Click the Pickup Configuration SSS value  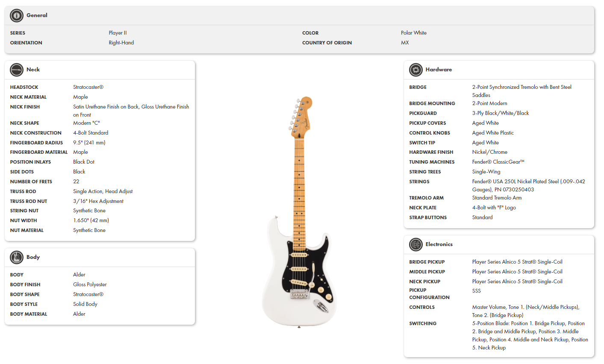pyautogui.click(x=476, y=291)
